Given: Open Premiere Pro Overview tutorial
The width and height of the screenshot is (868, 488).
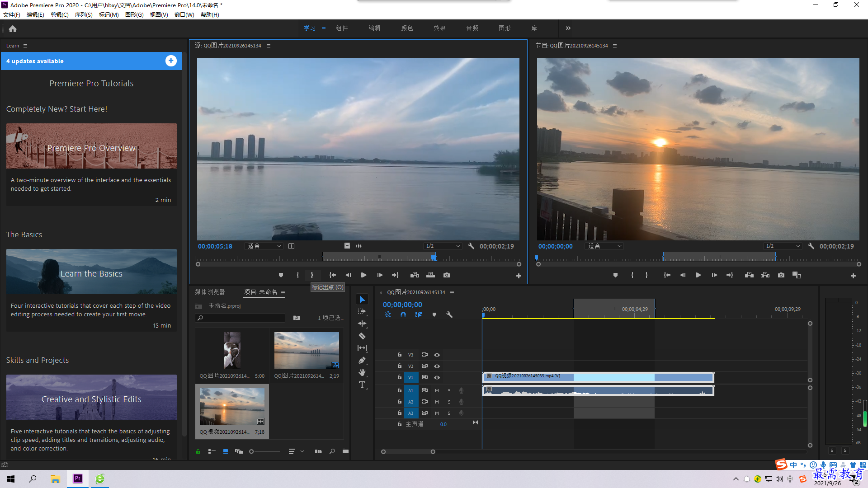Looking at the screenshot, I should pyautogui.click(x=91, y=146).
